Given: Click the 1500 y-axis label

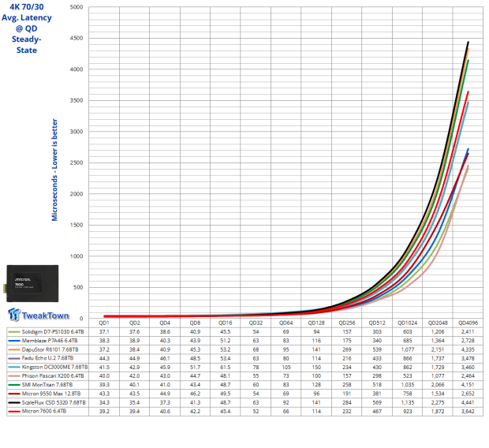Looking at the screenshot, I should (77, 225).
